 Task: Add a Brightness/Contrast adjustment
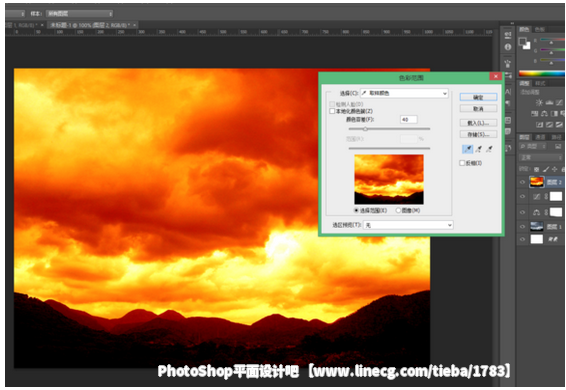(x=539, y=103)
